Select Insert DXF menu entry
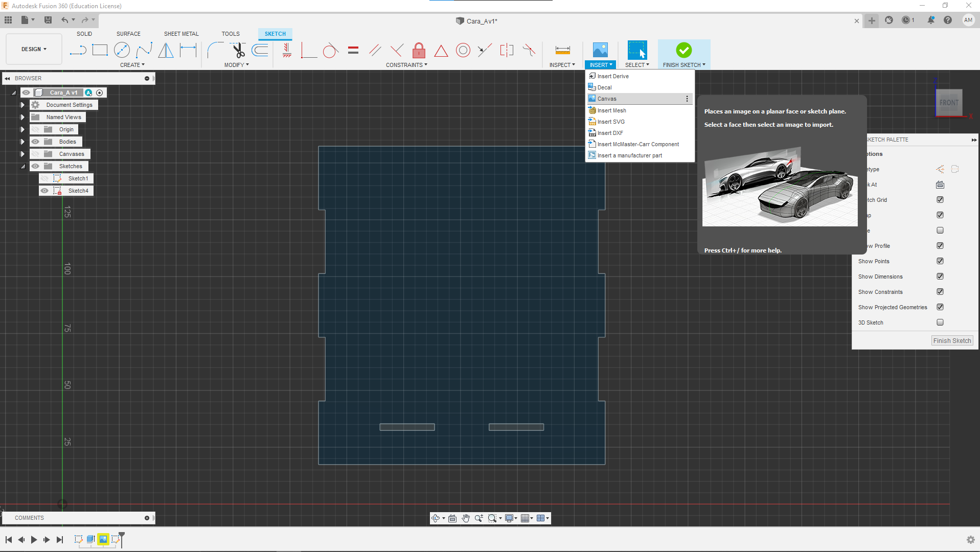The height and width of the screenshot is (552, 980). point(610,133)
